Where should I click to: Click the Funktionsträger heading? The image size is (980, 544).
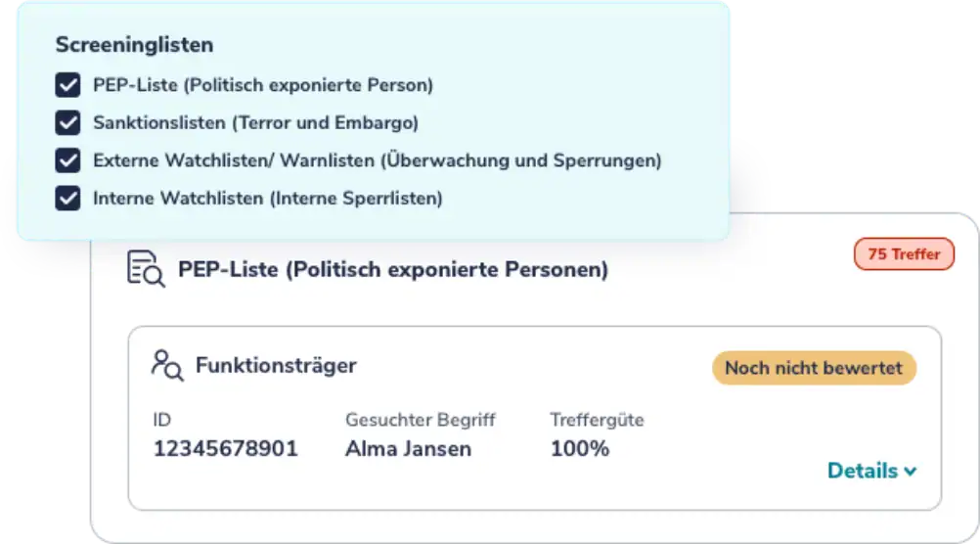[x=276, y=366]
